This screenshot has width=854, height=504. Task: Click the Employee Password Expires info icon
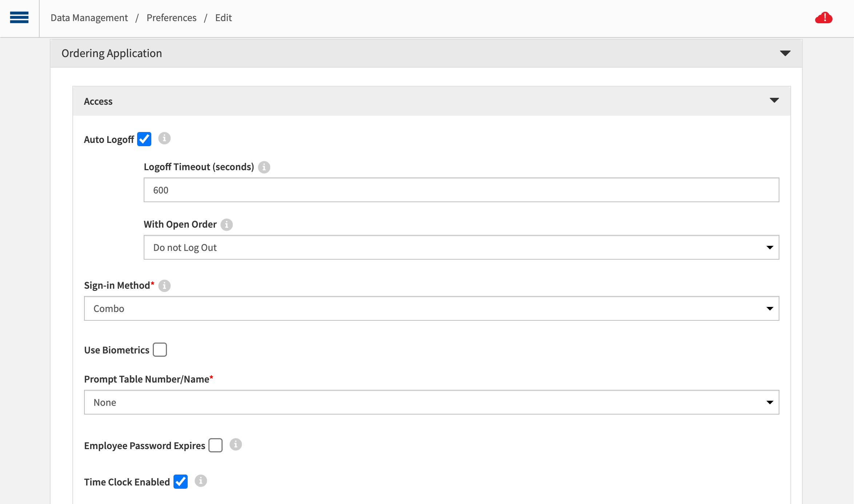coord(236,445)
